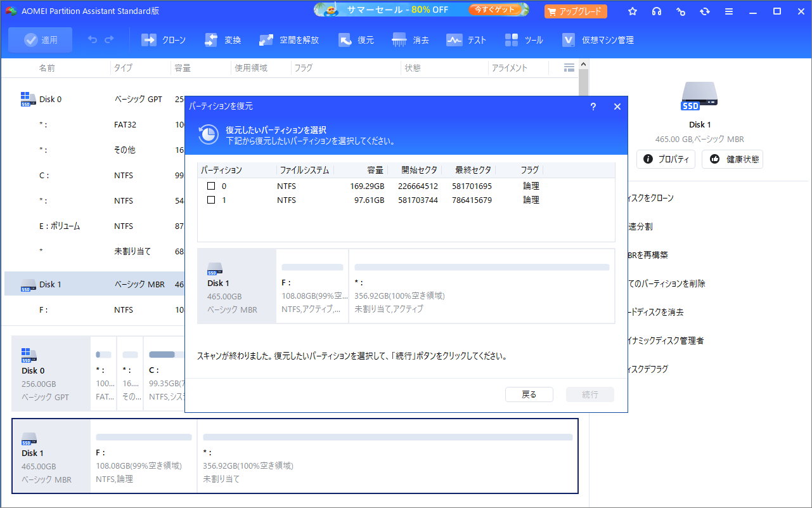Image resolution: width=812 pixels, height=508 pixels.
Task: Click the 開始セクタ column header
Action: (420, 170)
